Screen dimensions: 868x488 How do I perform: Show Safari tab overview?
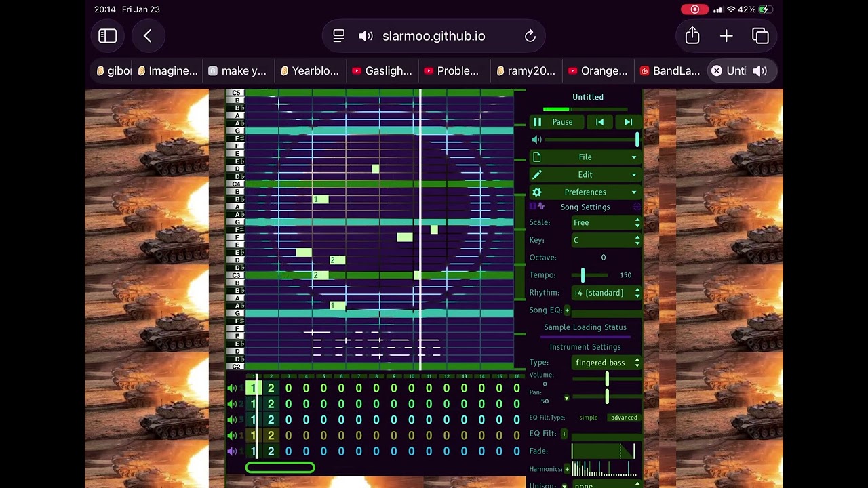(760, 36)
